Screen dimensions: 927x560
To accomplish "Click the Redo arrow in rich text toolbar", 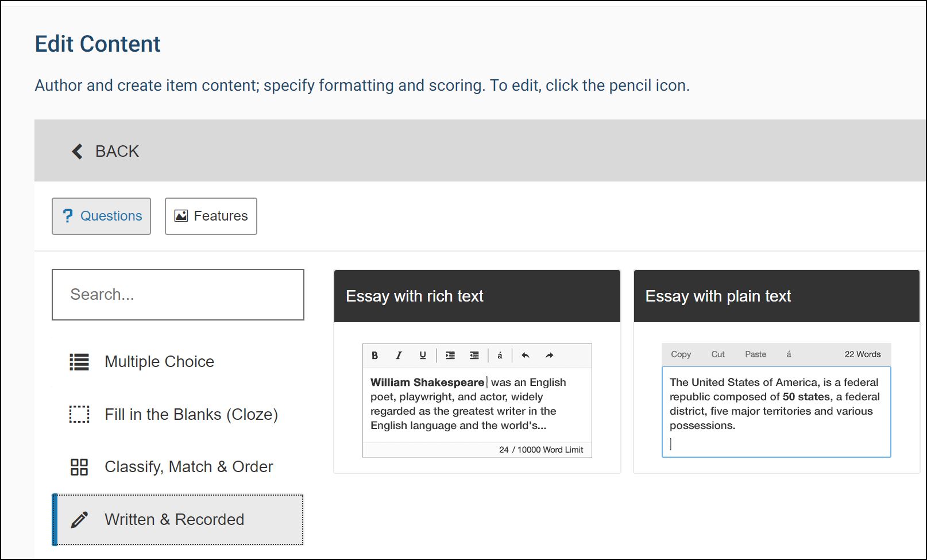I will [549, 356].
